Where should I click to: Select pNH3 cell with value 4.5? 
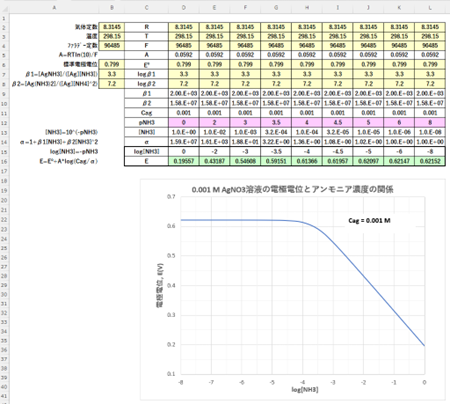(x=338, y=123)
